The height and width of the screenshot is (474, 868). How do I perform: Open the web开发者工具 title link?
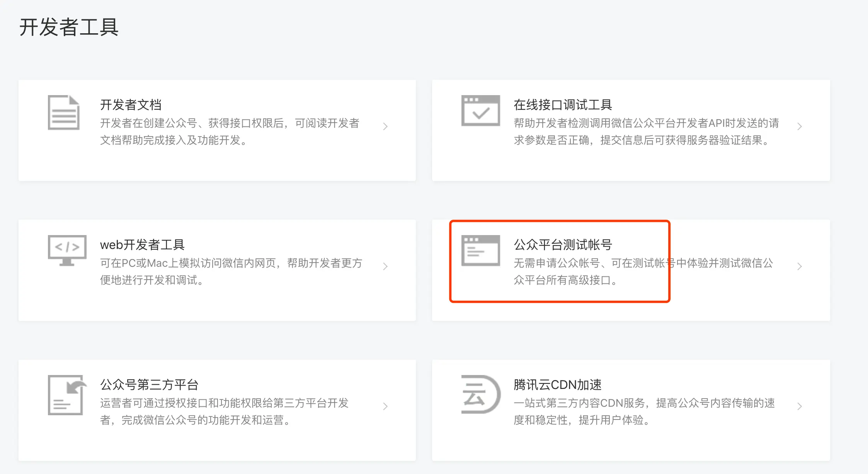pyautogui.click(x=142, y=245)
